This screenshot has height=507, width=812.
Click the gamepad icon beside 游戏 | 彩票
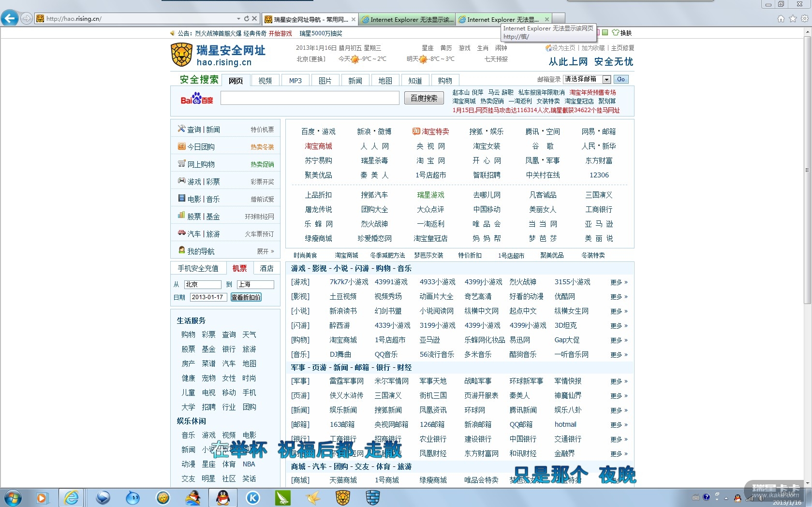(181, 181)
